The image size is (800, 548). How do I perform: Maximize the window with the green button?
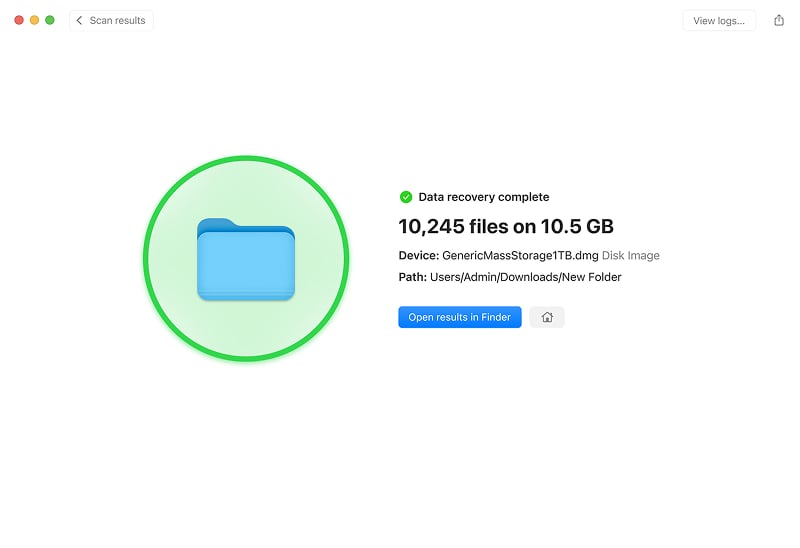(49, 20)
